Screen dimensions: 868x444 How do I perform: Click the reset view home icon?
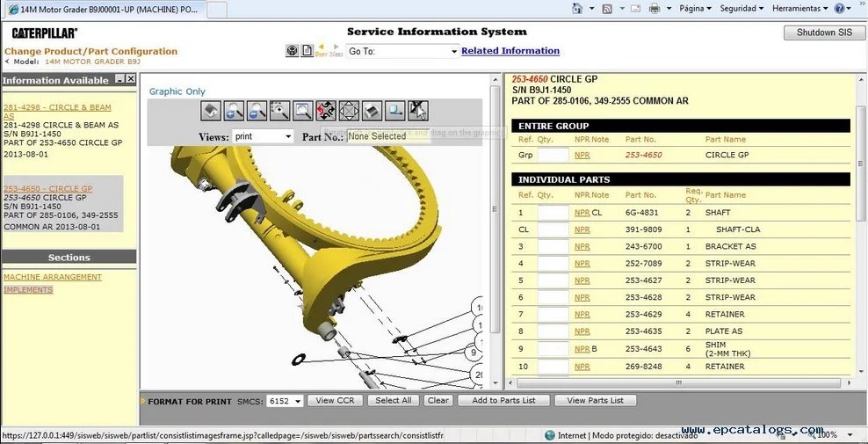[211, 111]
